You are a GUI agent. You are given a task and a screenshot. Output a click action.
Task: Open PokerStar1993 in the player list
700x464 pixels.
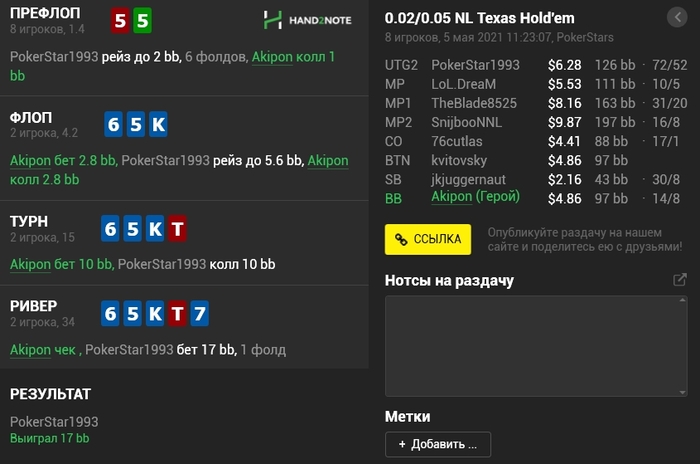click(475, 65)
